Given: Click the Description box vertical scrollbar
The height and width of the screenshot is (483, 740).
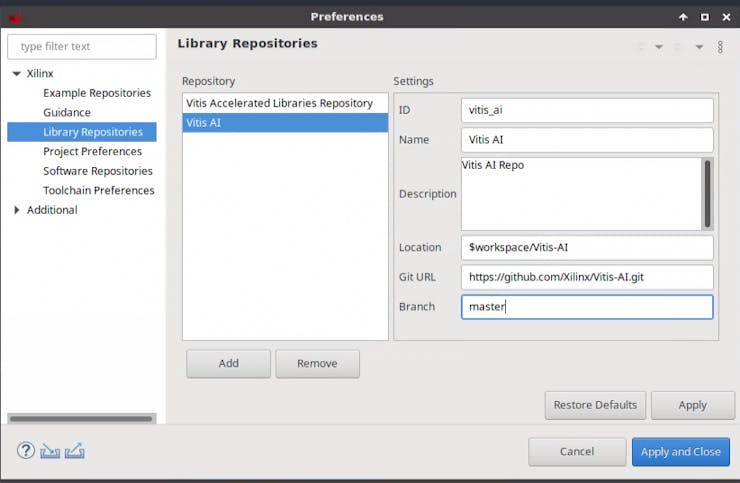Looking at the screenshot, I should (708, 193).
